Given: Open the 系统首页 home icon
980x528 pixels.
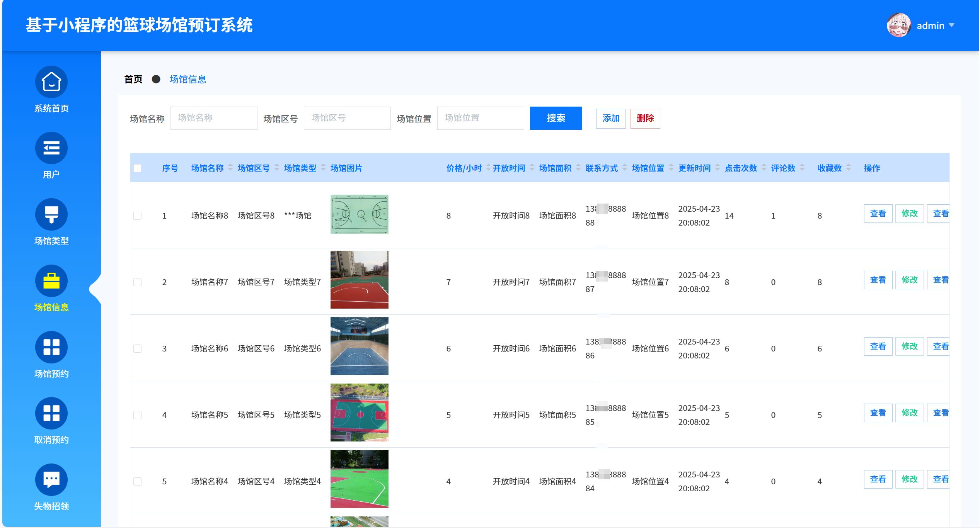Looking at the screenshot, I should click(51, 82).
